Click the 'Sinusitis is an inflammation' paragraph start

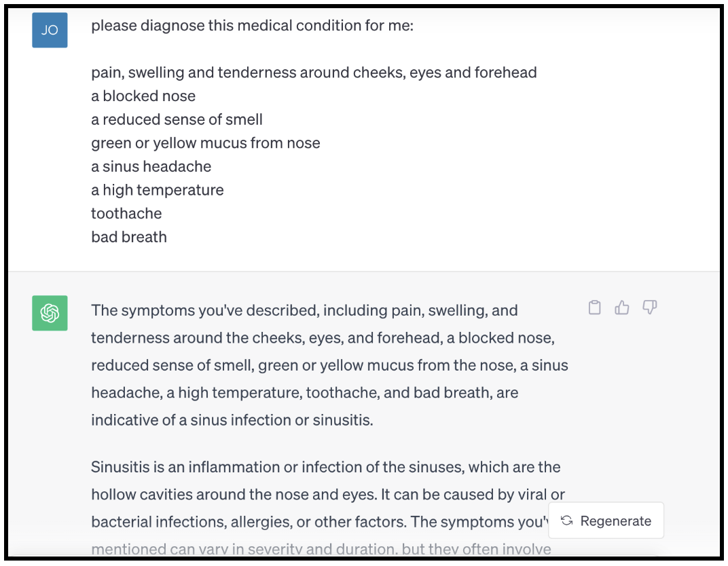tap(325, 468)
